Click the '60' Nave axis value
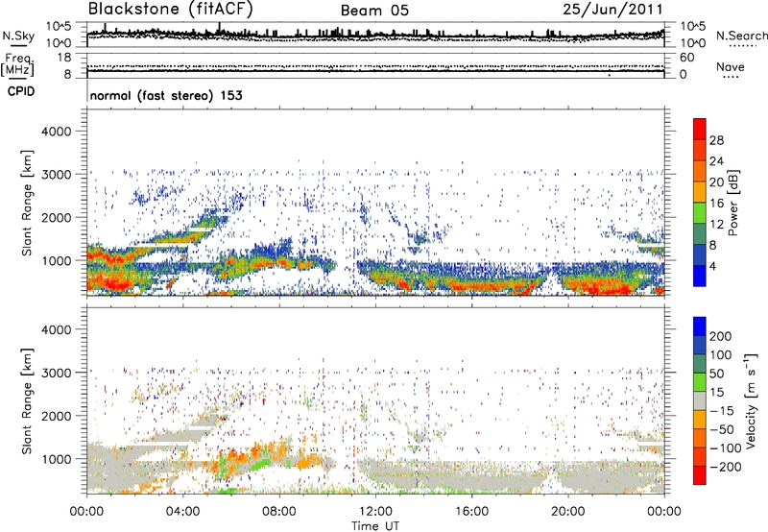The width and height of the screenshot is (768, 532). [687, 58]
